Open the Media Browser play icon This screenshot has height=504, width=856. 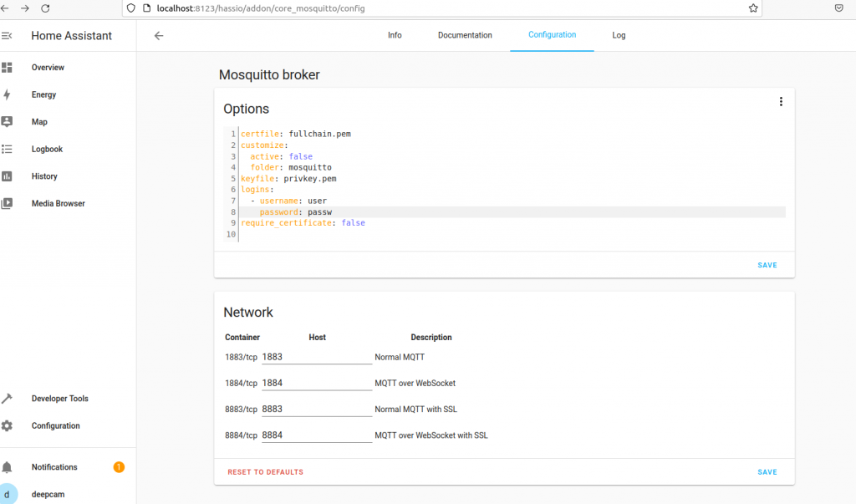click(x=7, y=203)
